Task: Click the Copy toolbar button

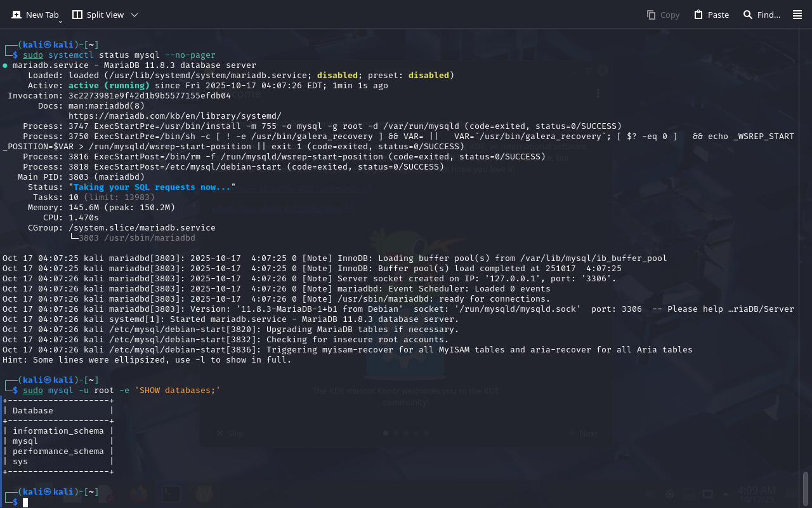Action: coord(663,15)
